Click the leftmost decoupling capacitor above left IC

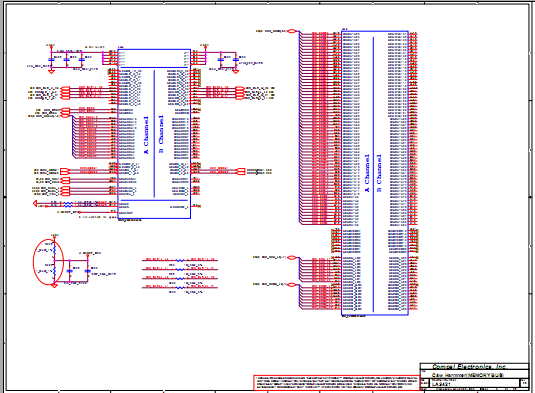51,60
